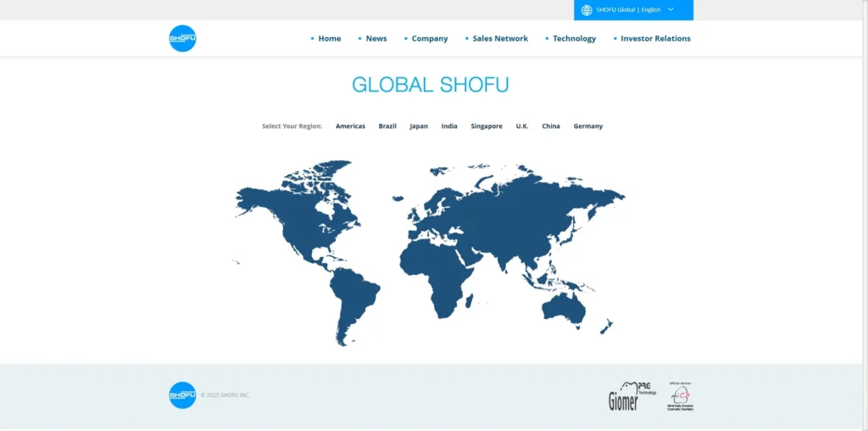Click the Select Your Region label

pyautogui.click(x=292, y=126)
